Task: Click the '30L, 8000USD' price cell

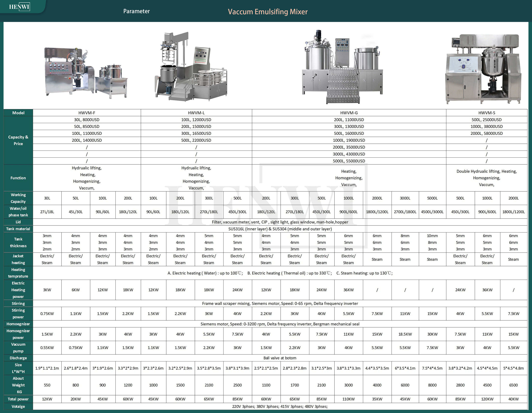Action: point(87,120)
